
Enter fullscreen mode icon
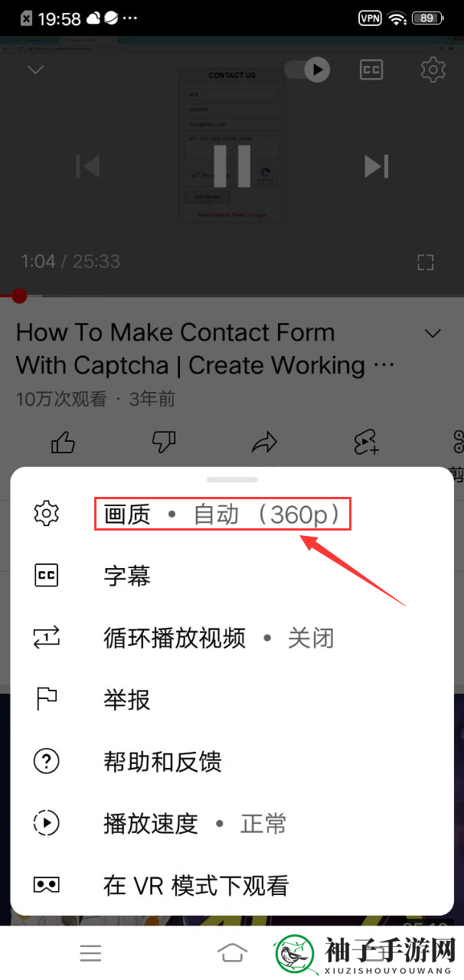(x=426, y=263)
